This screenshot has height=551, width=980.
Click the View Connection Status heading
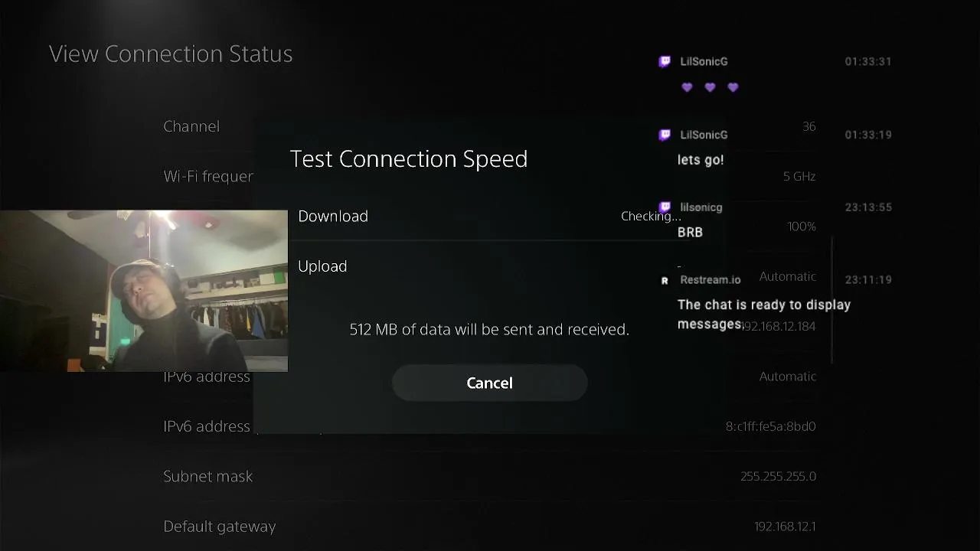pos(171,54)
